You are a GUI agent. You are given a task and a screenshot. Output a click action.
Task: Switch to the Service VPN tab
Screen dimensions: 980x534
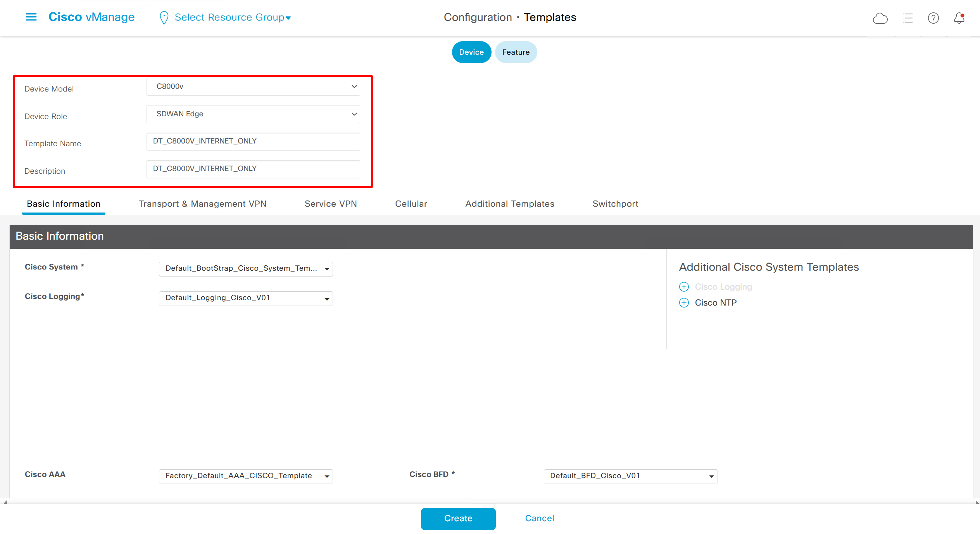[331, 204]
